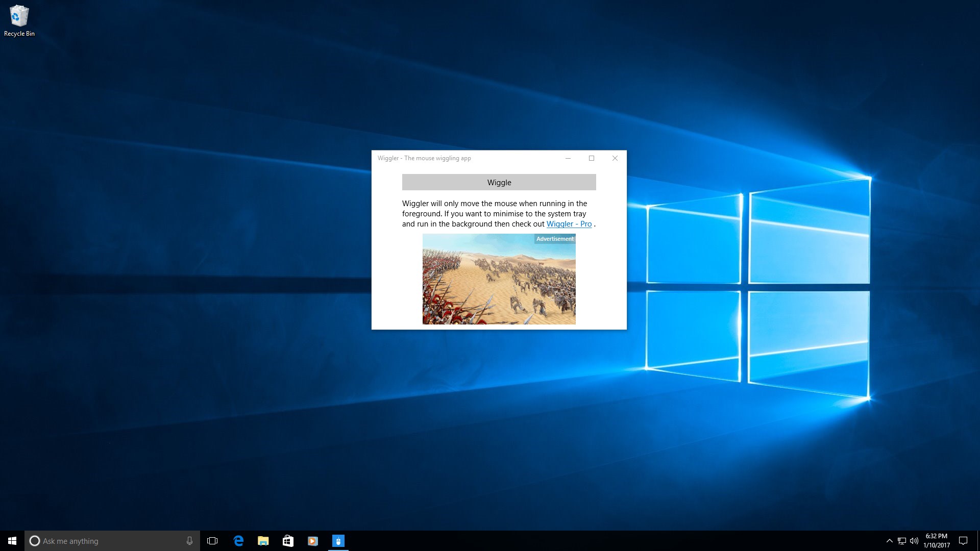Screen dimensions: 980x551
Task: Open Task View from the taskbar
Action: [212, 541]
